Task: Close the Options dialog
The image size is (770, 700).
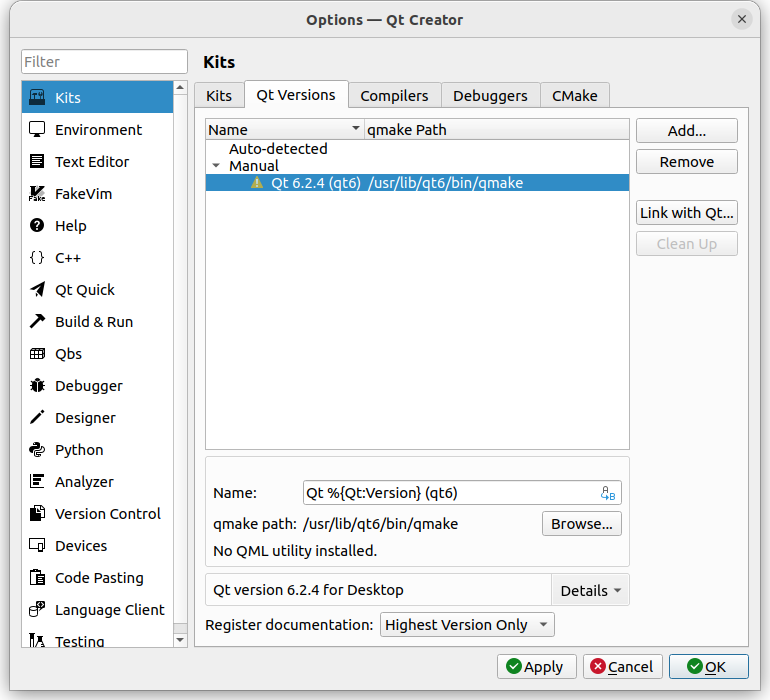Action: 742,19
